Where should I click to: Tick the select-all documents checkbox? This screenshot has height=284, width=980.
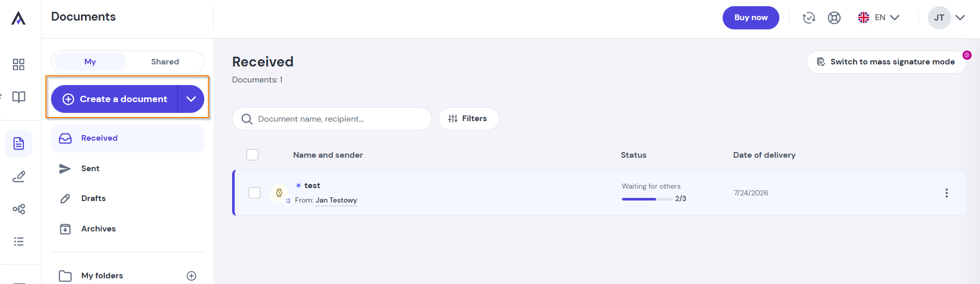pos(252,155)
